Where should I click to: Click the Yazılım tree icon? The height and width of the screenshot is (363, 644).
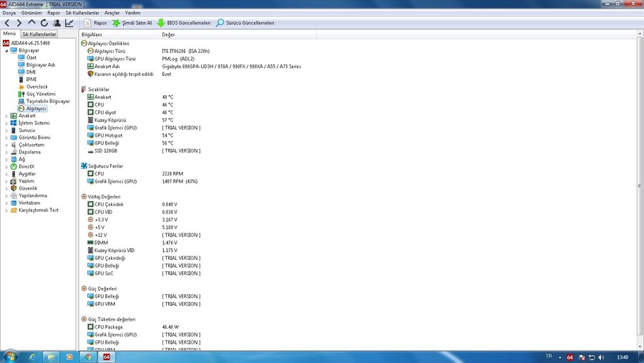(x=14, y=181)
